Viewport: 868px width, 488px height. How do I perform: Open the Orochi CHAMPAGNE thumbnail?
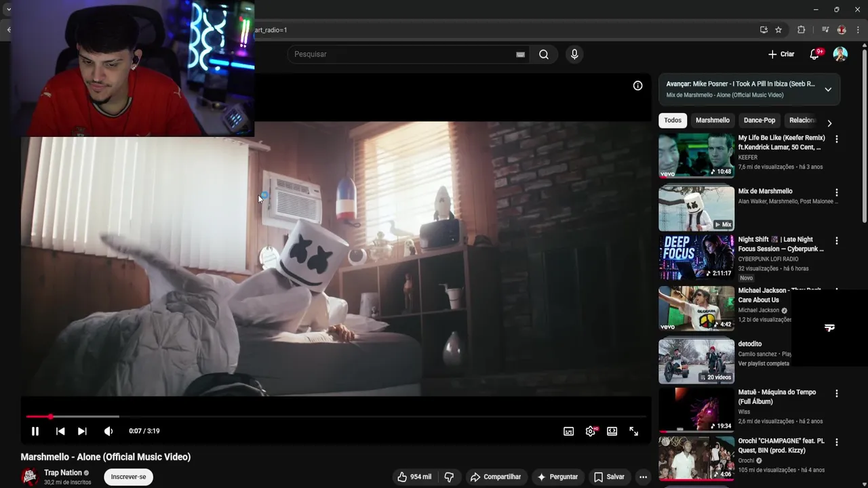click(696, 458)
